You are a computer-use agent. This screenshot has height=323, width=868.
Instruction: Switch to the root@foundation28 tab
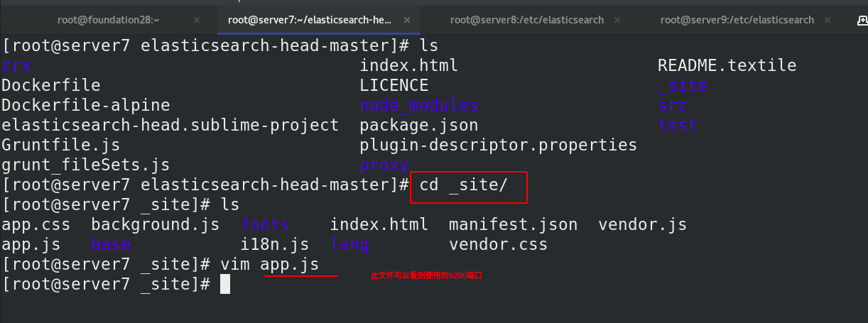point(109,20)
